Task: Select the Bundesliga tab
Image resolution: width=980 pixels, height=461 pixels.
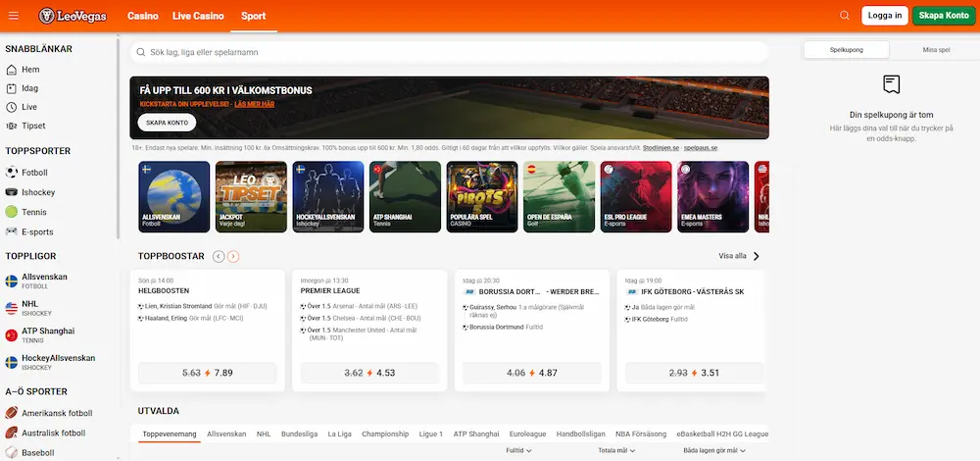Action: pyautogui.click(x=299, y=434)
